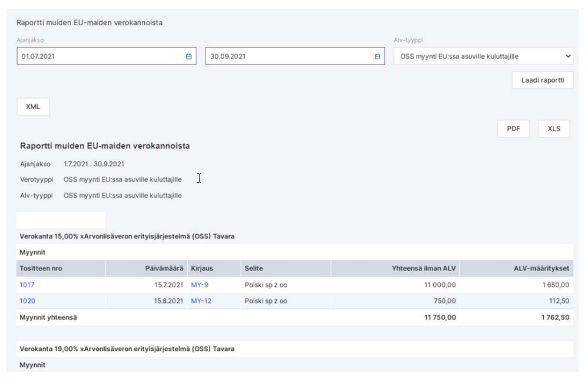Open voucher number 1020
Viewport: 588px width, 381px height.
click(28, 301)
